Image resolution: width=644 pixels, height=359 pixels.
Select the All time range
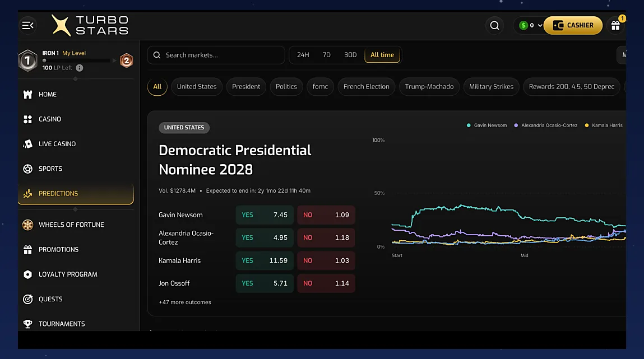click(x=382, y=55)
